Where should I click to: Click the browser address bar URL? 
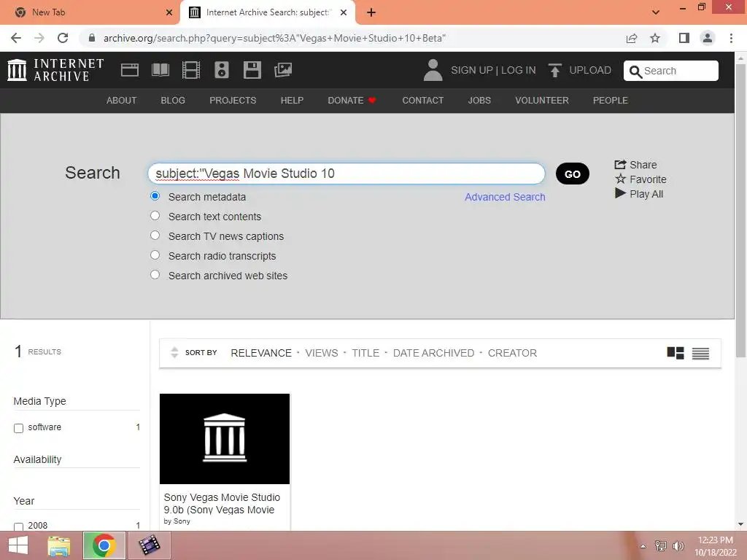(x=274, y=38)
